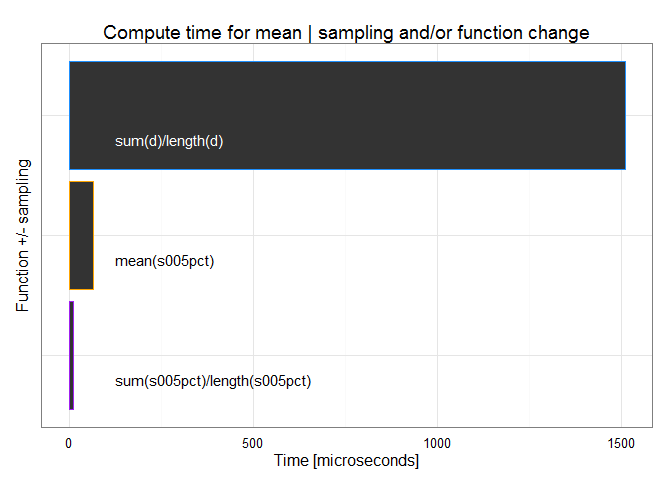Select the middle bar for mean(s005pct)
Image resolution: width=672 pixels, height=480 pixels.
[81, 235]
